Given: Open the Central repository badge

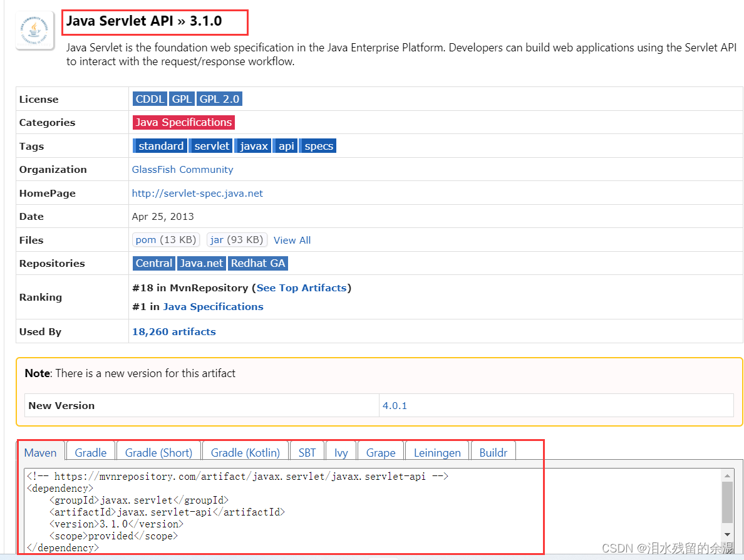Looking at the screenshot, I should pyautogui.click(x=153, y=263).
